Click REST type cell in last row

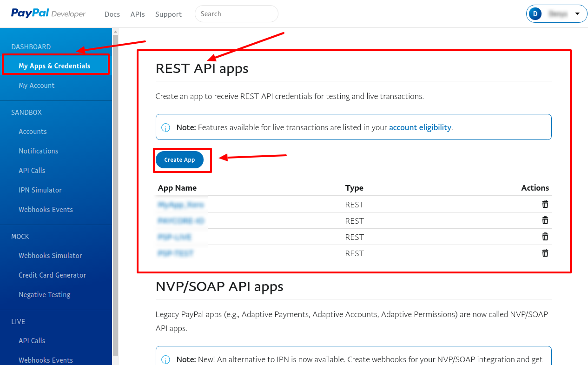(x=354, y=253)
